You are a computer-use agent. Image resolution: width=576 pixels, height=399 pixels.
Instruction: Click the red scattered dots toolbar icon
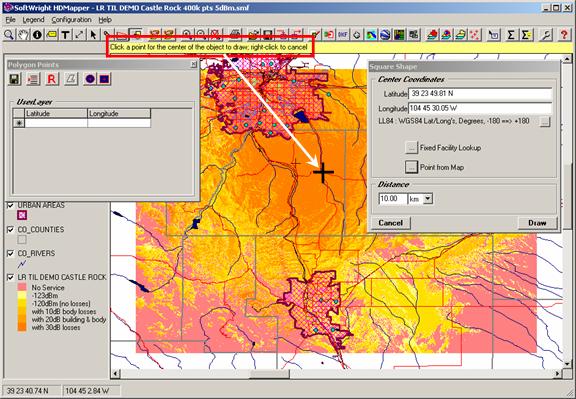475,35
